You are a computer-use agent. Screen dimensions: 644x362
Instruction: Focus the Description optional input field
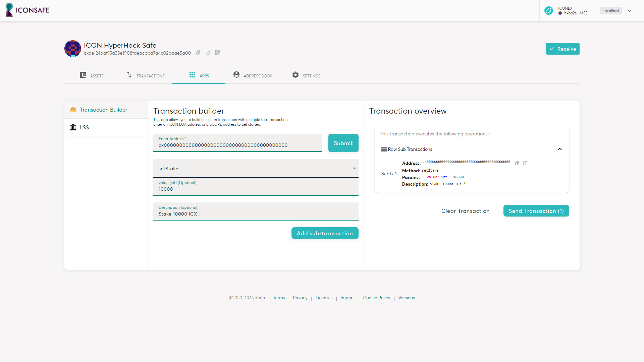pos(256,214)
